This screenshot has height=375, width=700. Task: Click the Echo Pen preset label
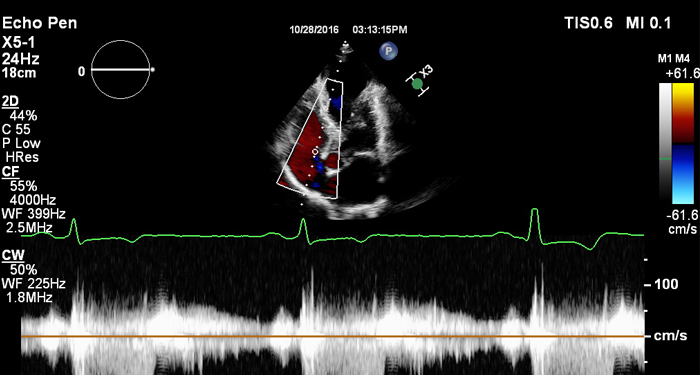click(x=39, y=23)
